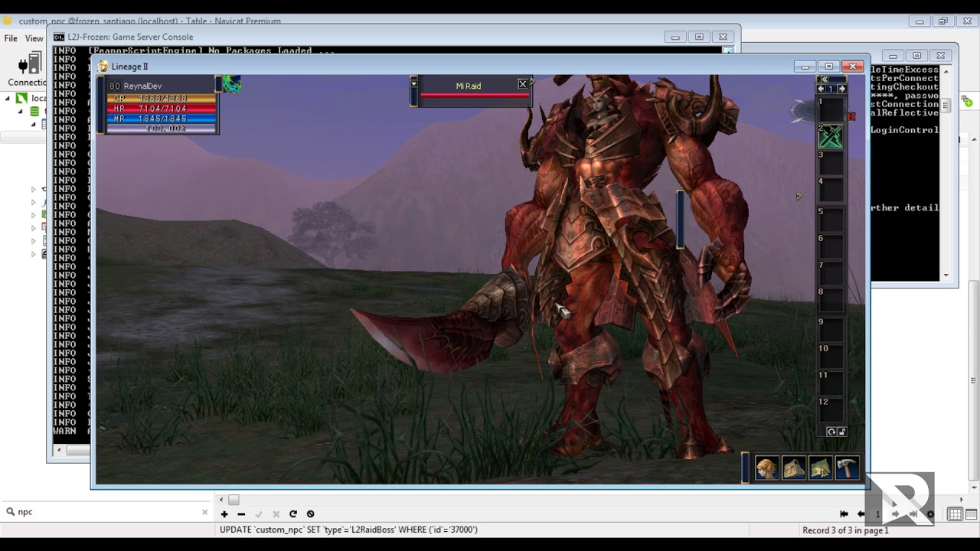Collapse the localhost connection tree node
The height and width of the screenshot is (551, 980).
click(9, 98)
